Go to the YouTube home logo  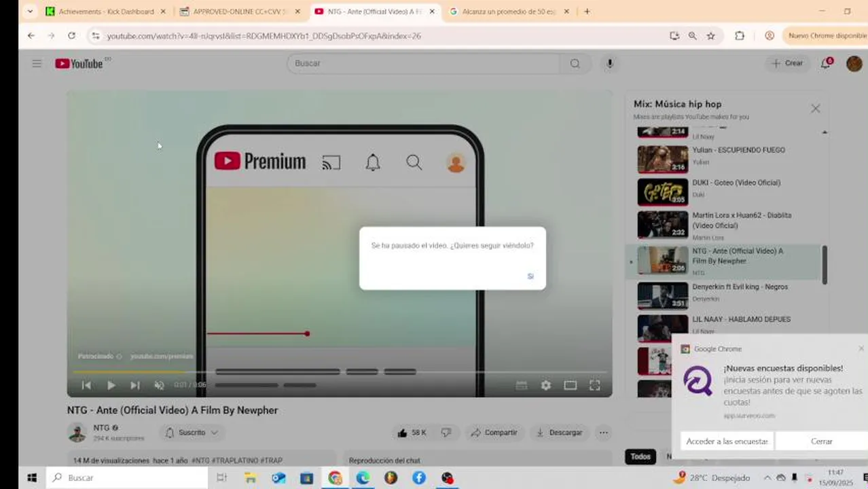79,63
